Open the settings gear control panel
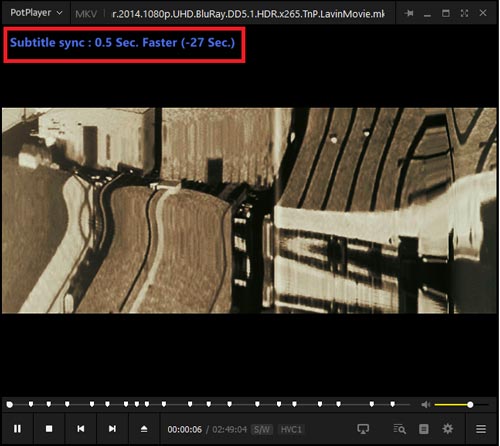The width and height of the screenshot is (500, 446). coord(448,429)
